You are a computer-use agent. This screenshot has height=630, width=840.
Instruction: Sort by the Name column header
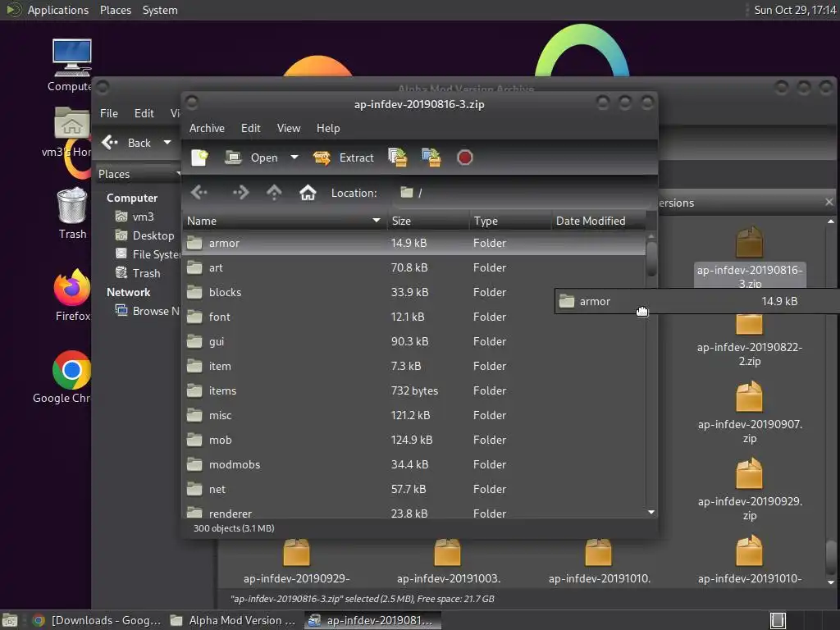[285, 221]
